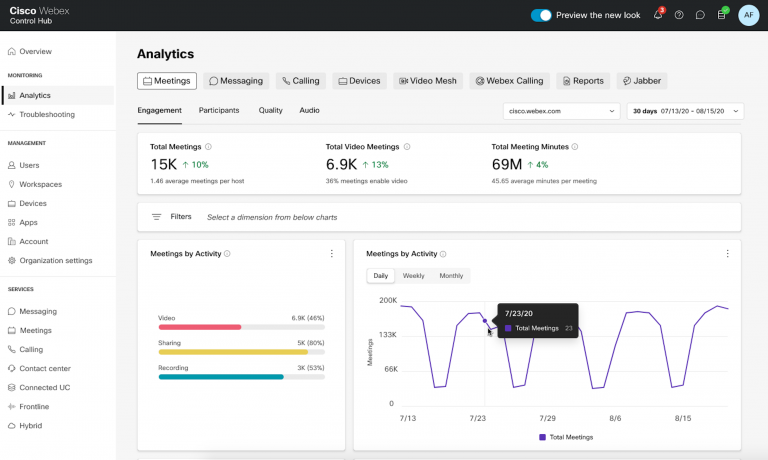Open the notifications bell icon
The width and height of the screenshot is (768, 460).
pyautogui.click(x=658, y=15)
